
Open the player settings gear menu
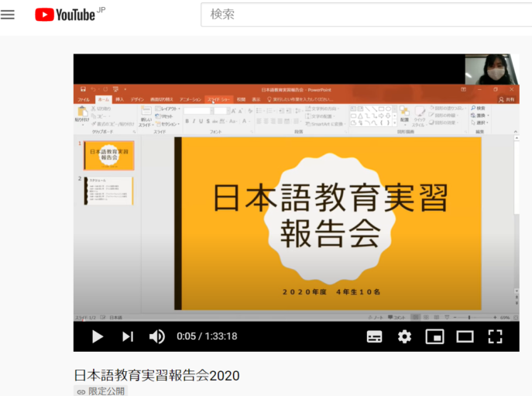[x=404, y=336]
